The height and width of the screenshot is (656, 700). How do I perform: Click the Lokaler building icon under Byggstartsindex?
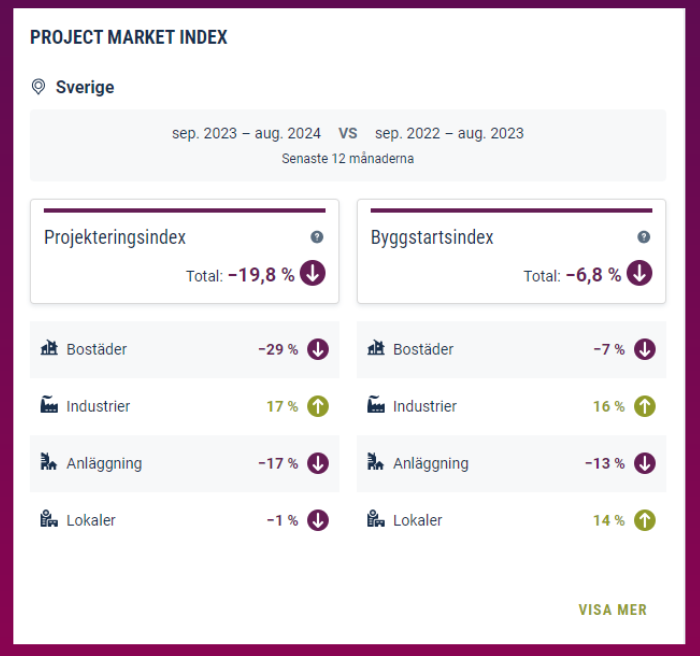click(x=376, y=519)
